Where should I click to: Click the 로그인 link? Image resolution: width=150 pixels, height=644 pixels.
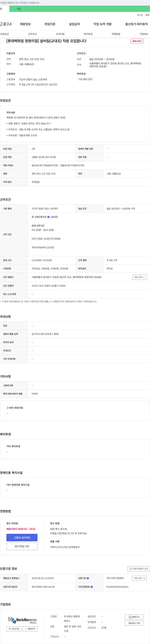tap(140, 15)
